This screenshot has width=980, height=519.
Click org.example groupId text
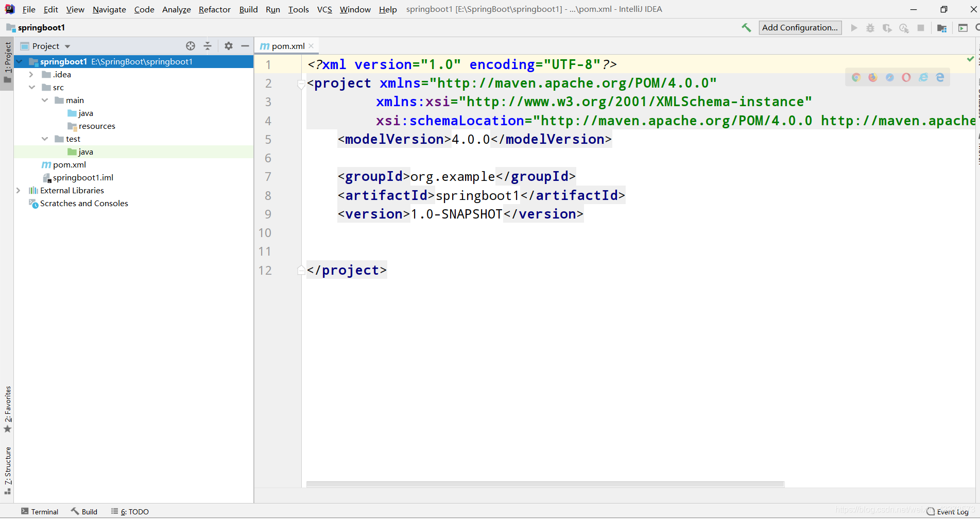click(453, 177)
